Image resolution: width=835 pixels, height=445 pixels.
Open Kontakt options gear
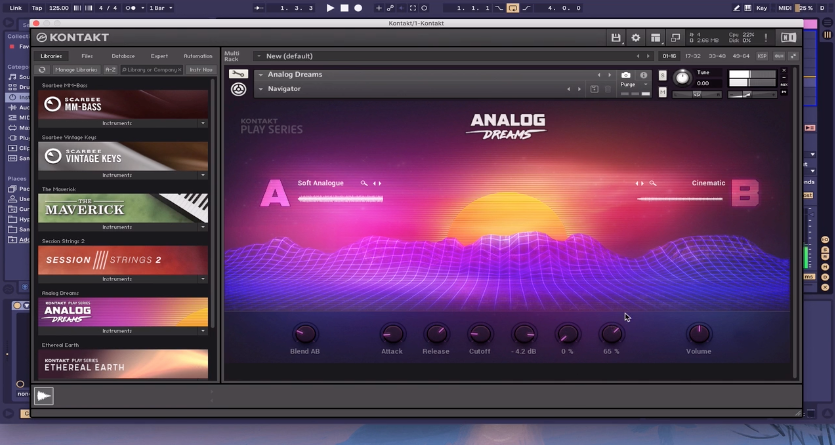pos(635,38)
